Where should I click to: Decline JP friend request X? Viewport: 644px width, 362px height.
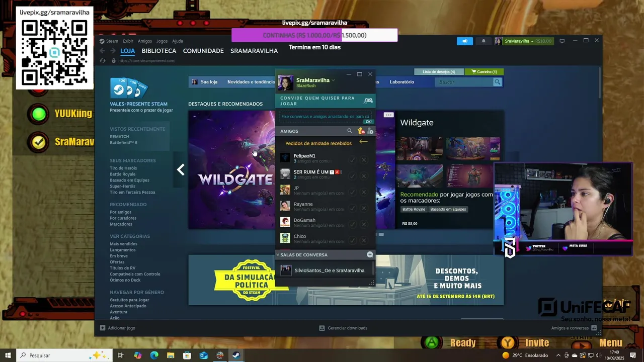click(364, 192)
